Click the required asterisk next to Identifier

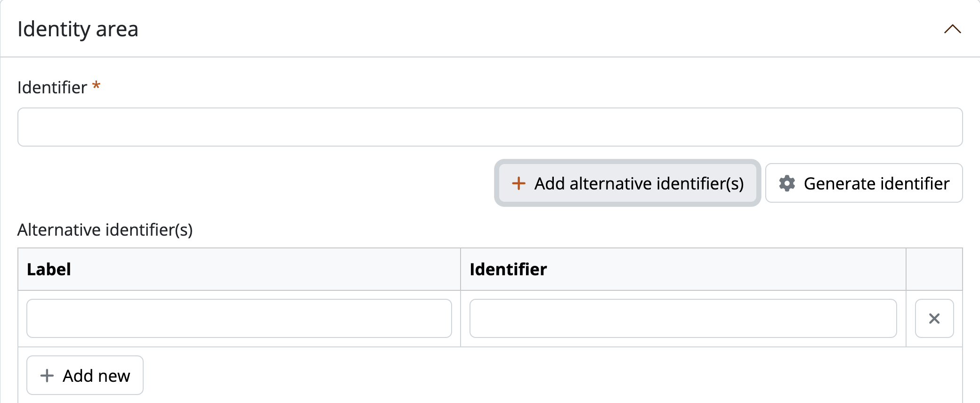point(96,86)
